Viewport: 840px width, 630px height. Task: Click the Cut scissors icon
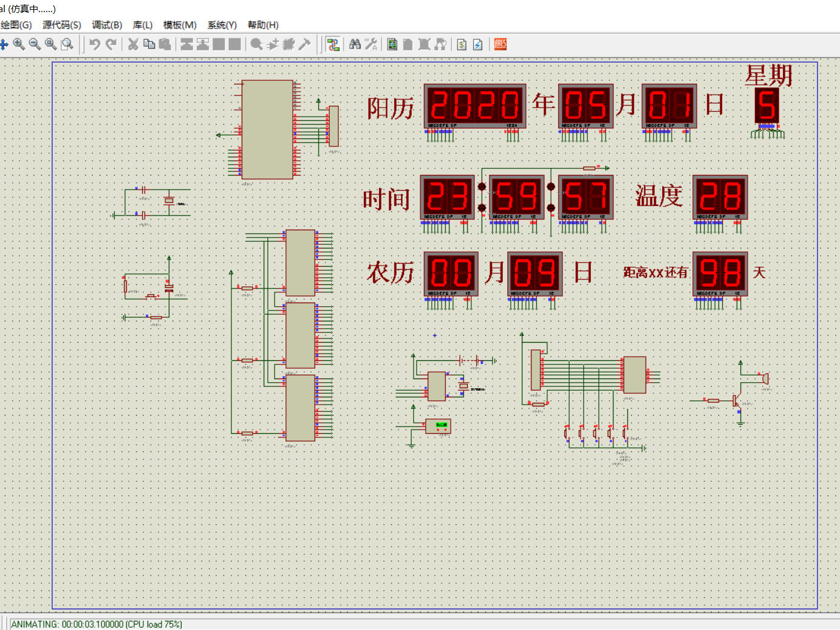pos(133,44)
